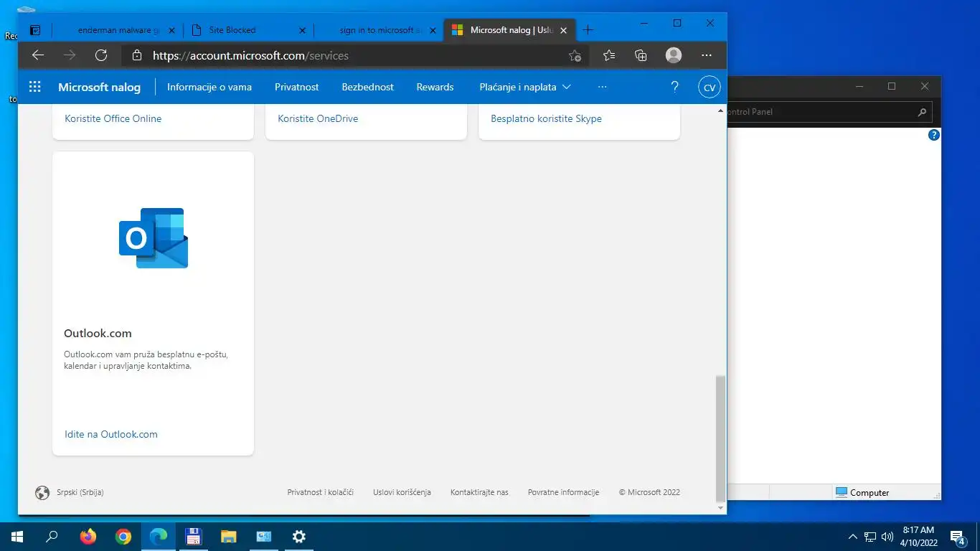980x551 pixels.
Task: Click the browser back arrow
Action: [38, 55]
